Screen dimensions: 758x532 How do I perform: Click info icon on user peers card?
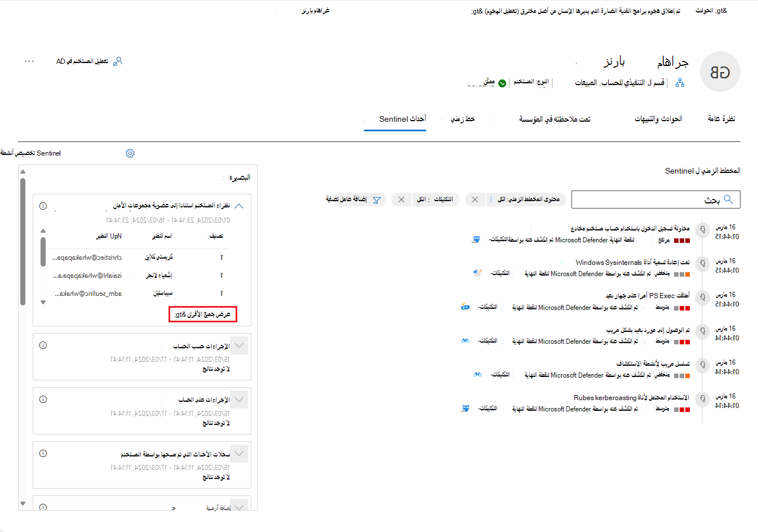43,206
